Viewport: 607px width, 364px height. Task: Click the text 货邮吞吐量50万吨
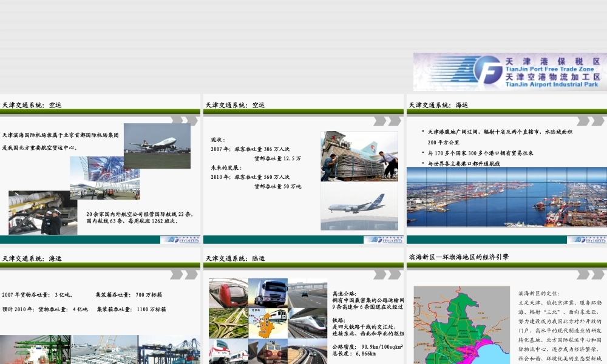point(277,186)
